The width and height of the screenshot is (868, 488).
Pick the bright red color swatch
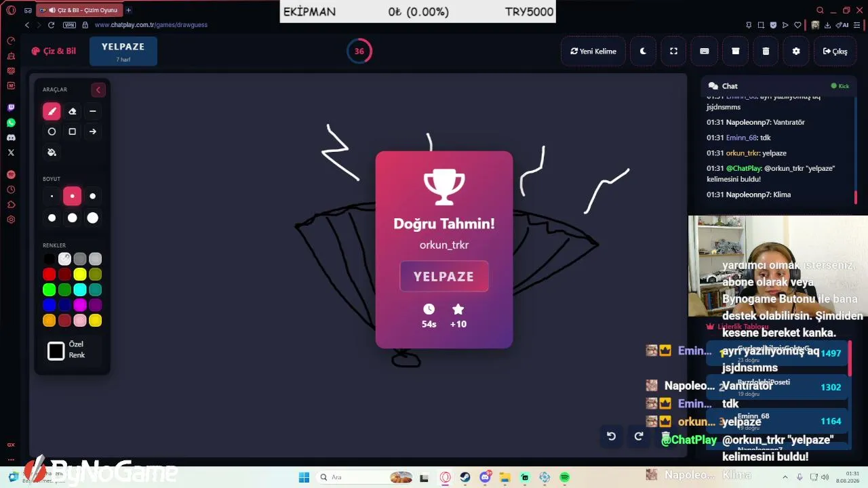click(x=50, y=274)
